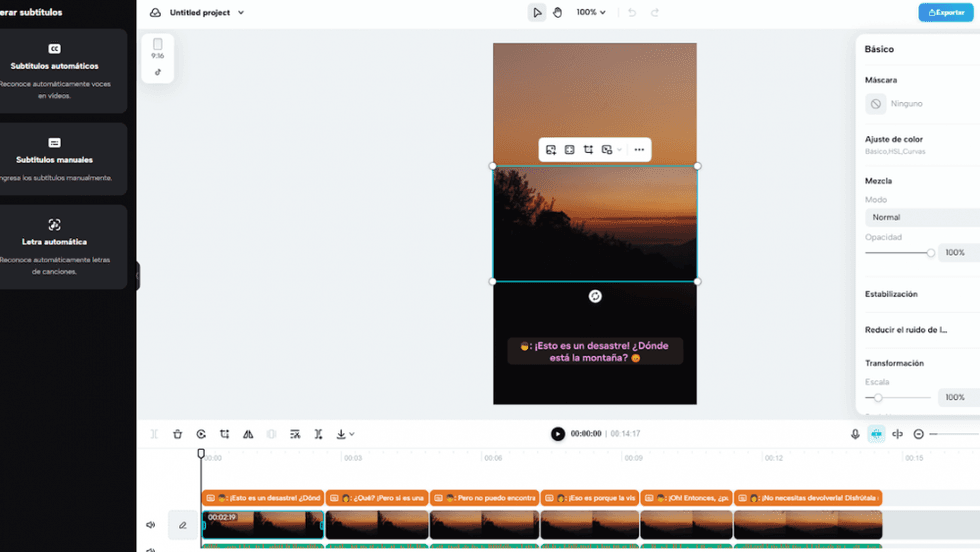This screenshot has width=980, height=552.
Task: Collapse left panel via edge handle
Action: click(138, 275)
